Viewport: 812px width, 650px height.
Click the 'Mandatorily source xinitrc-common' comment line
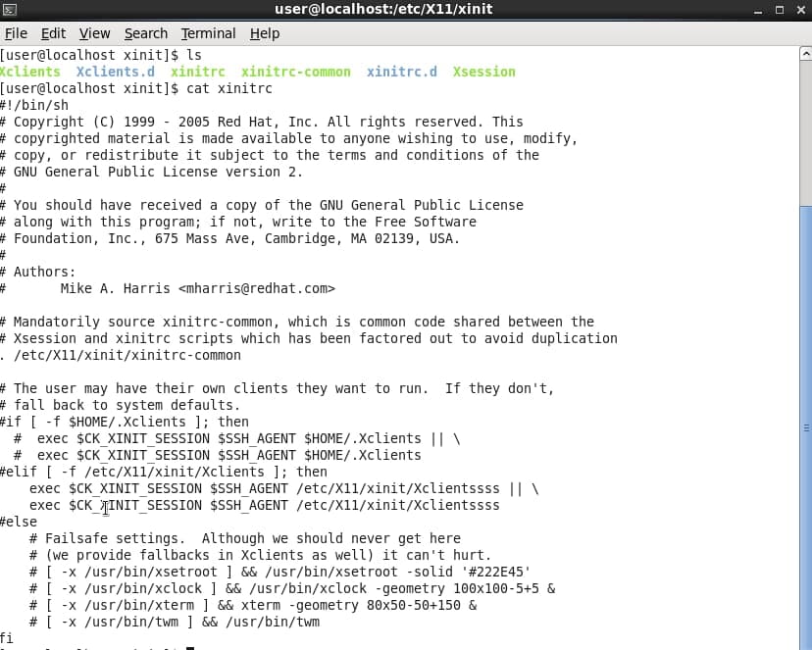tap(297, 322)
